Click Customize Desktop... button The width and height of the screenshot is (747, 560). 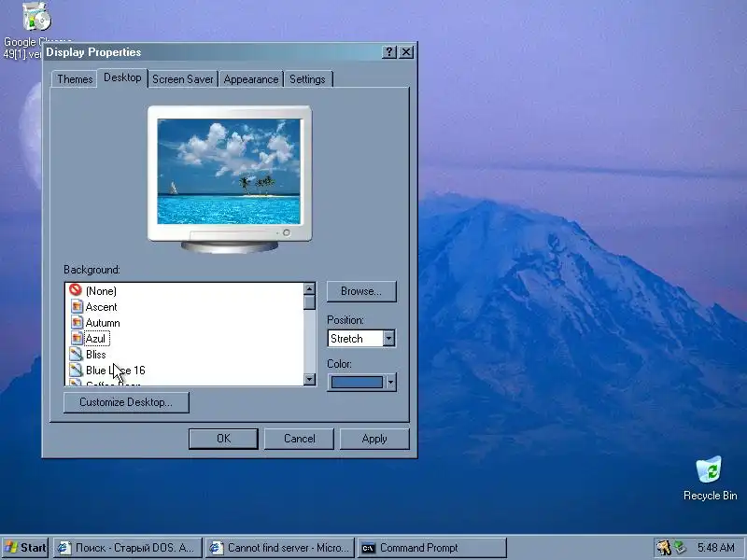126,402
